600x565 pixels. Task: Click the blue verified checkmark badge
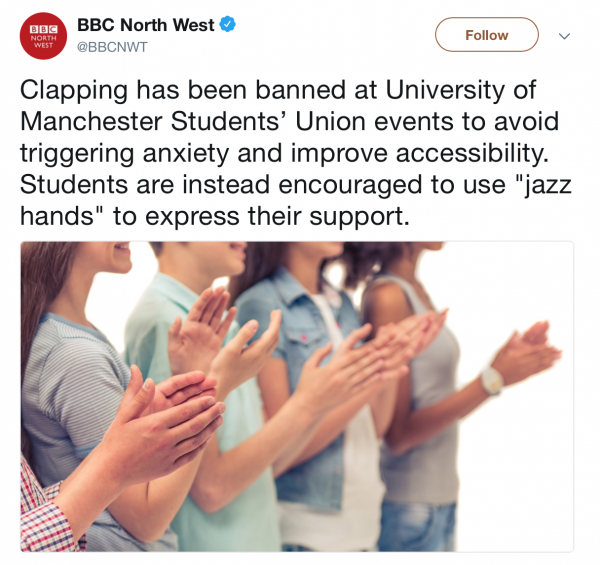pyautogui.click(x=227, y=24)
